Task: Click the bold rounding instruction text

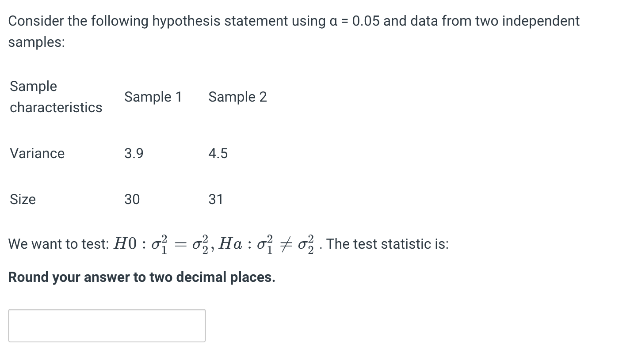Action: click(x=142, y=277)
